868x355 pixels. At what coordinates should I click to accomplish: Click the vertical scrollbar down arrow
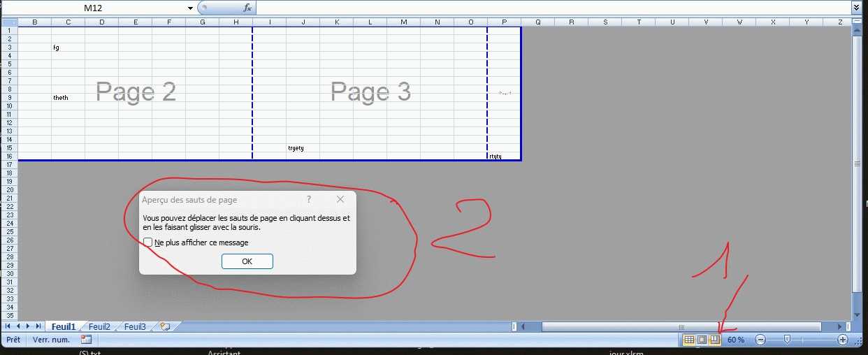(x=857, y=316)
